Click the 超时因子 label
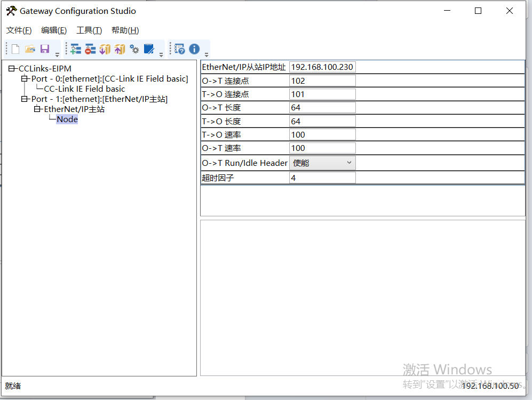The width and height of the screenshot is (532, 400). tap(218, 178)
